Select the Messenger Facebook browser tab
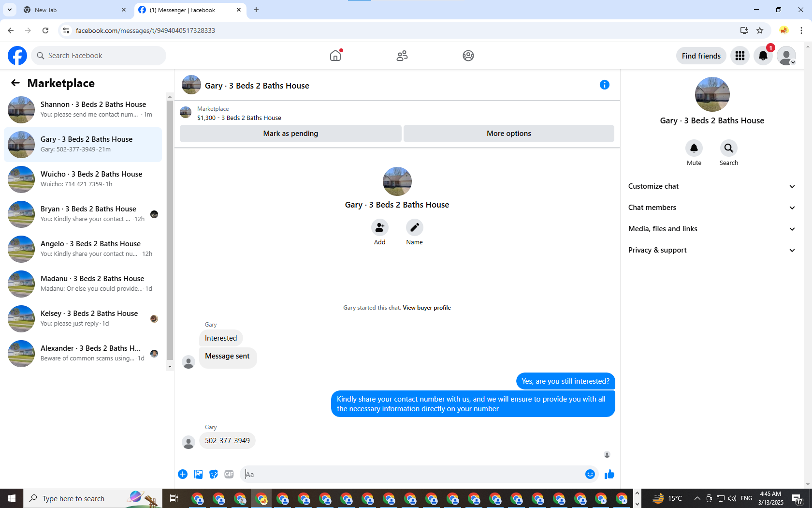This screenshot has height=508, width=812. [190, 10]
